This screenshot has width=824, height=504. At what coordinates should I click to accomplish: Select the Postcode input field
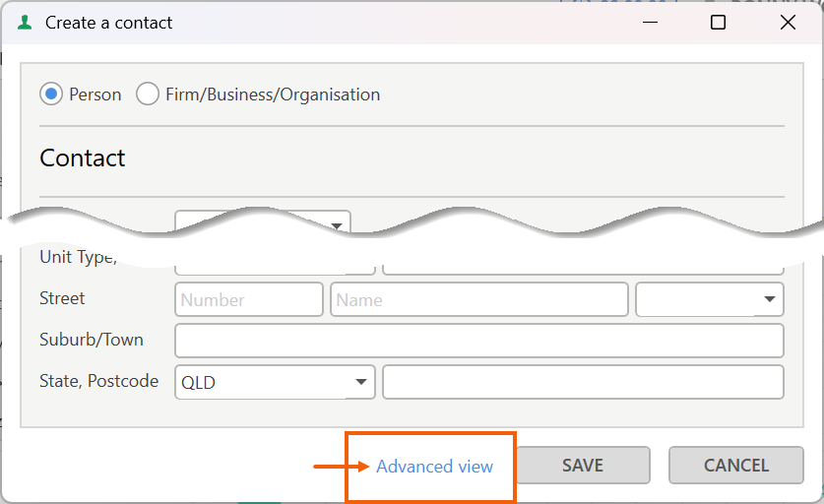point(583,382)
